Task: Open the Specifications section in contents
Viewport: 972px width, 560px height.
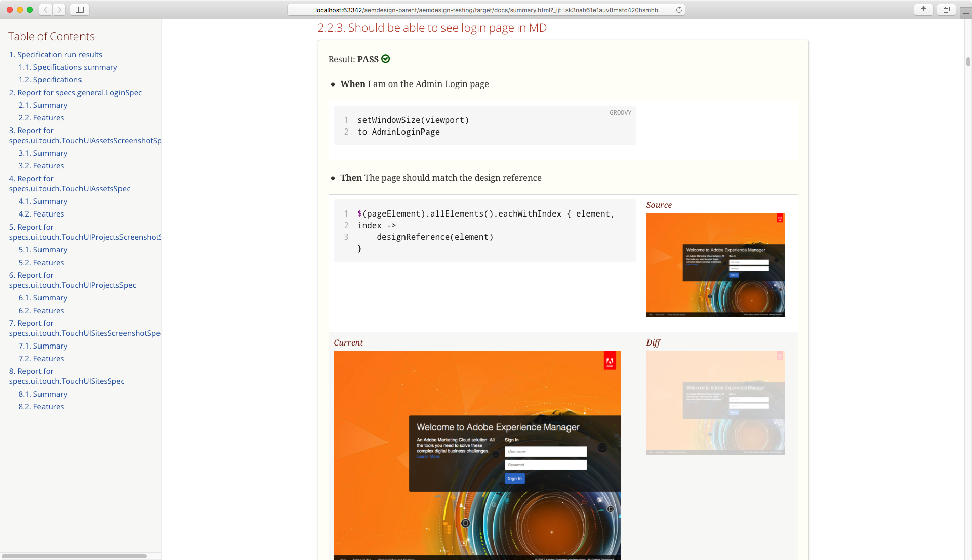Action: click(x=50, y=79)
